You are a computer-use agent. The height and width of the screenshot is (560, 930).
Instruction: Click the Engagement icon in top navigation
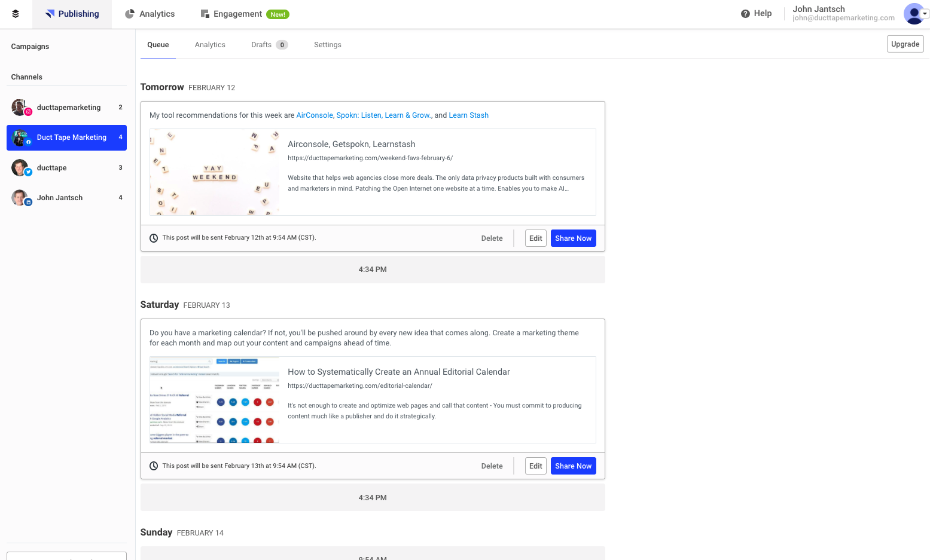click(x=205, y=14)
